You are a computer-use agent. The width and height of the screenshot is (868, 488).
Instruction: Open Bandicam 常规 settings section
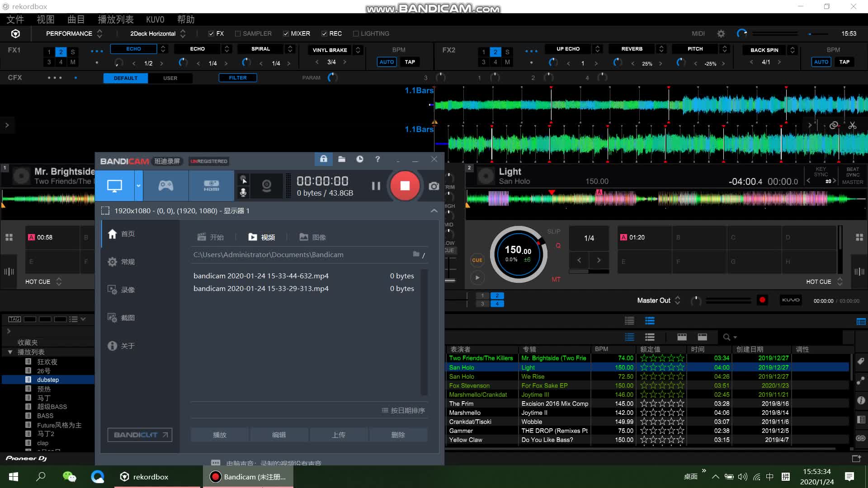(121, 262)
